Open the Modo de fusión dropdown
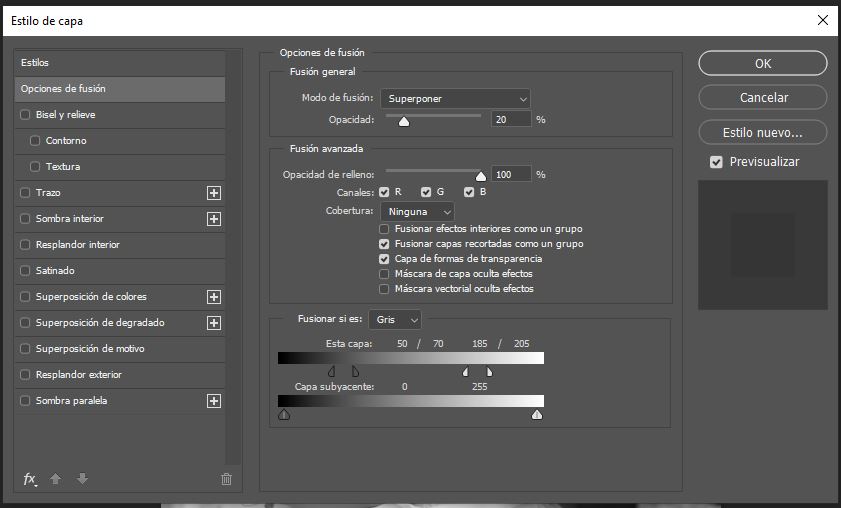 [455, 99]
